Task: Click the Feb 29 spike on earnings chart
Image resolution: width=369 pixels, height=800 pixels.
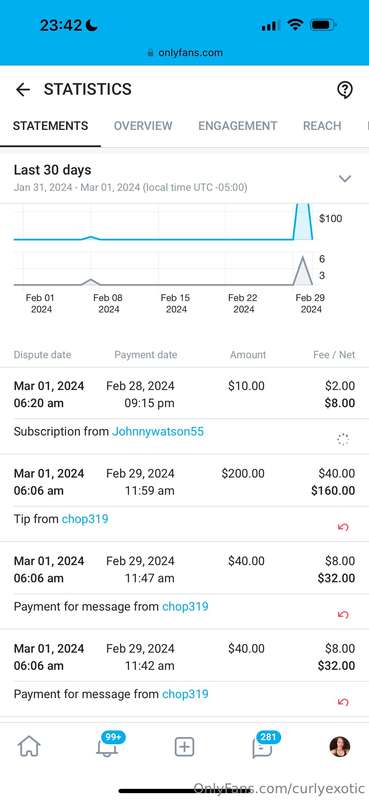Action: point(303,221)
